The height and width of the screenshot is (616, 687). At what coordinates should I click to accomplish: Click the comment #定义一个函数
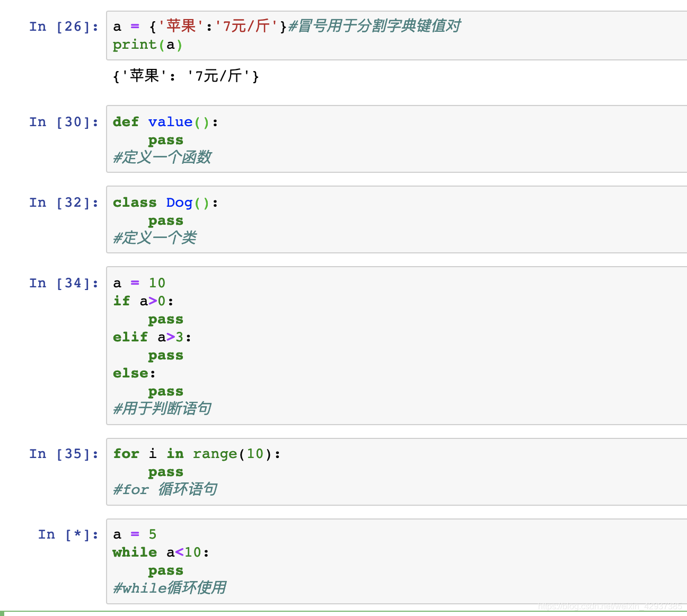pos(162,157)
